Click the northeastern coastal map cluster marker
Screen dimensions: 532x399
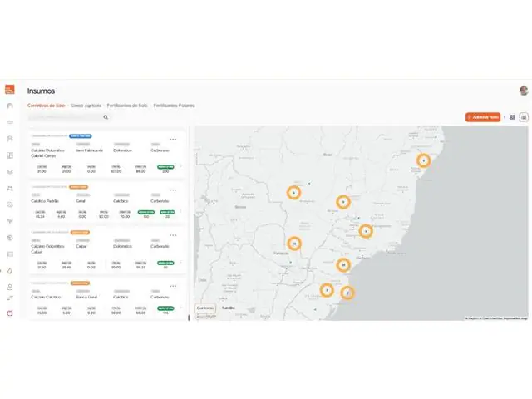[423, 160]
